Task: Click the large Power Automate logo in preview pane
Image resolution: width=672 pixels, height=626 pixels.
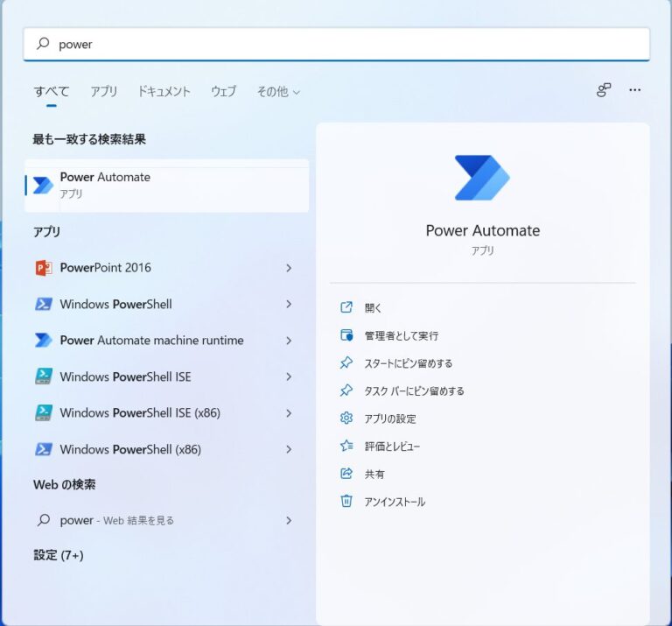Action: pos(482,178)
